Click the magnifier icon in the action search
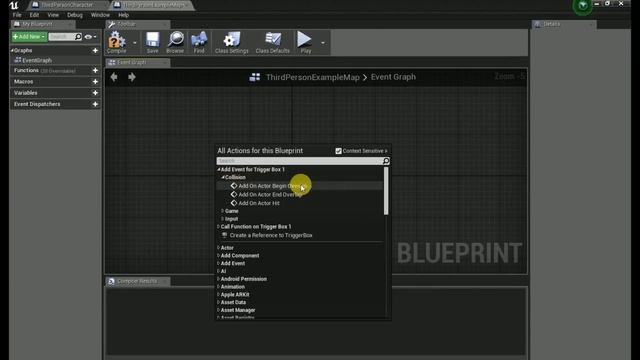The height and width of the screenshot is (360, 640). coord(386,161)
